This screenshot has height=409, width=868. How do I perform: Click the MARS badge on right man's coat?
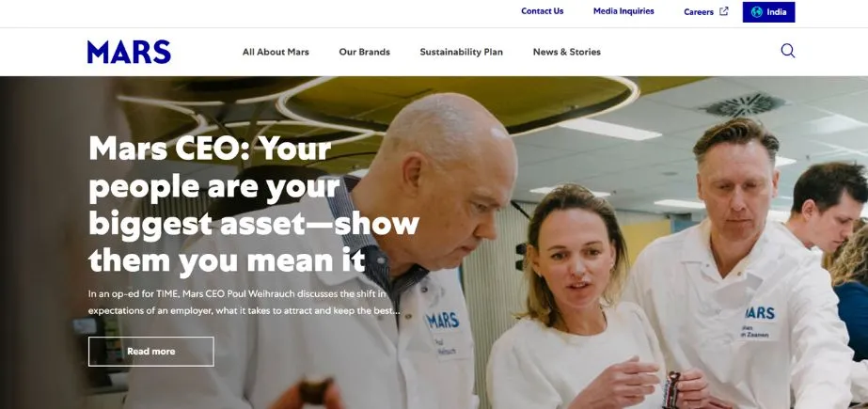761,313
